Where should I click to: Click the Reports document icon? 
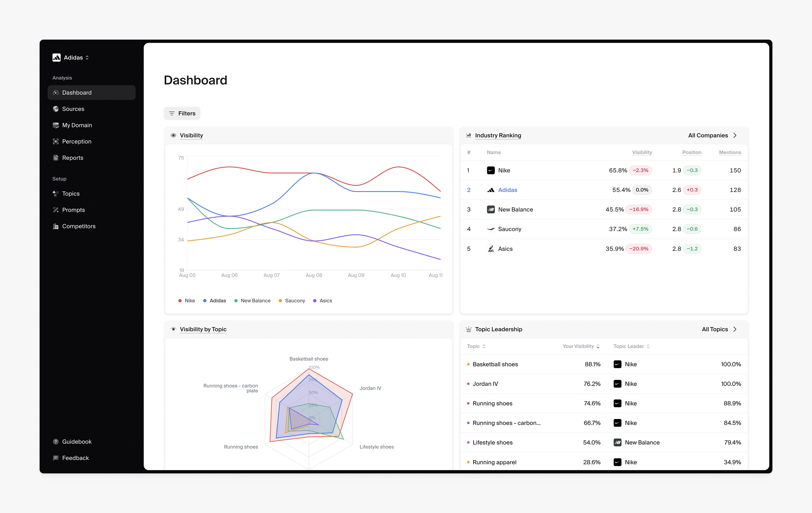coord(56,157)
